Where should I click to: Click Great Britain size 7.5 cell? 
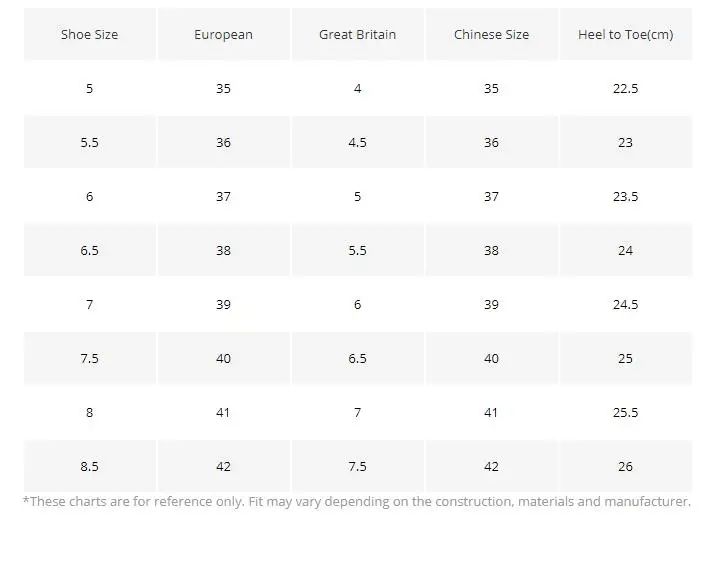[357, 467]
